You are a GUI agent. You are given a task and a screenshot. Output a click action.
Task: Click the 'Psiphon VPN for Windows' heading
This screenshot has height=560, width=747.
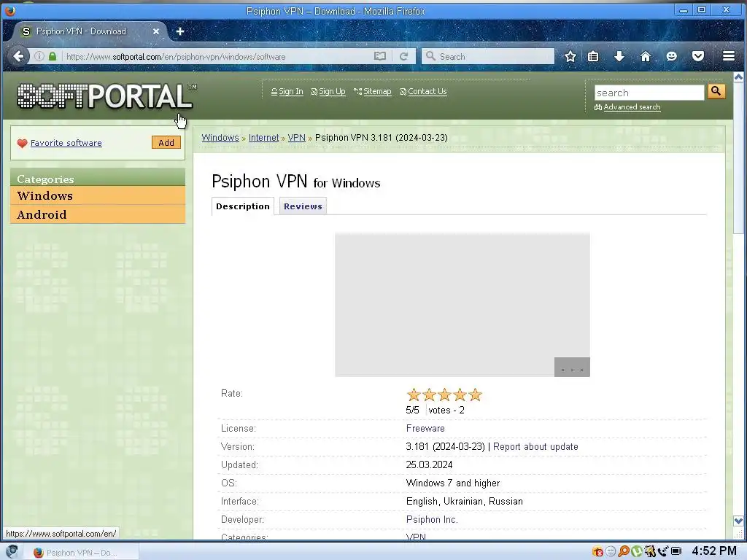(296, 182)
